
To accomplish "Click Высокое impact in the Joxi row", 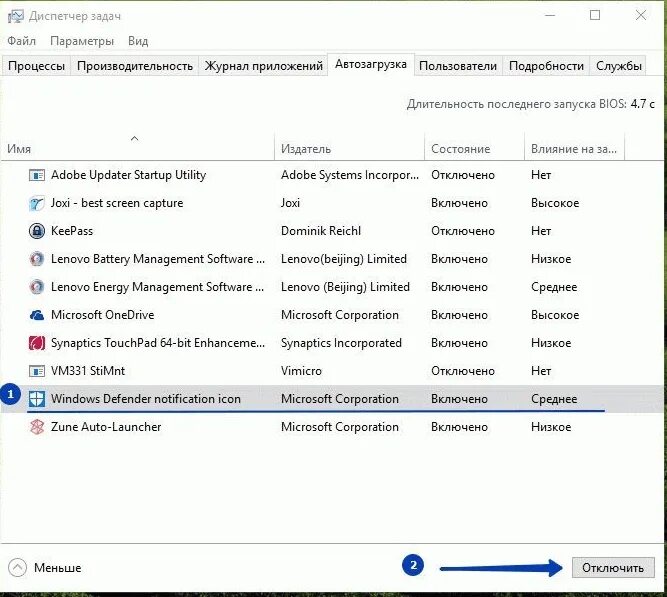I will (555, 203).
